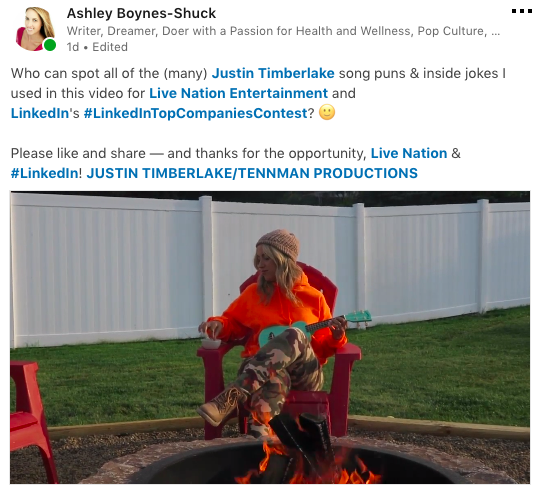This screenshot has height=494, width=545.
Task: Open the Live Nation Entertainment mention
Action: tap(238, 93)
